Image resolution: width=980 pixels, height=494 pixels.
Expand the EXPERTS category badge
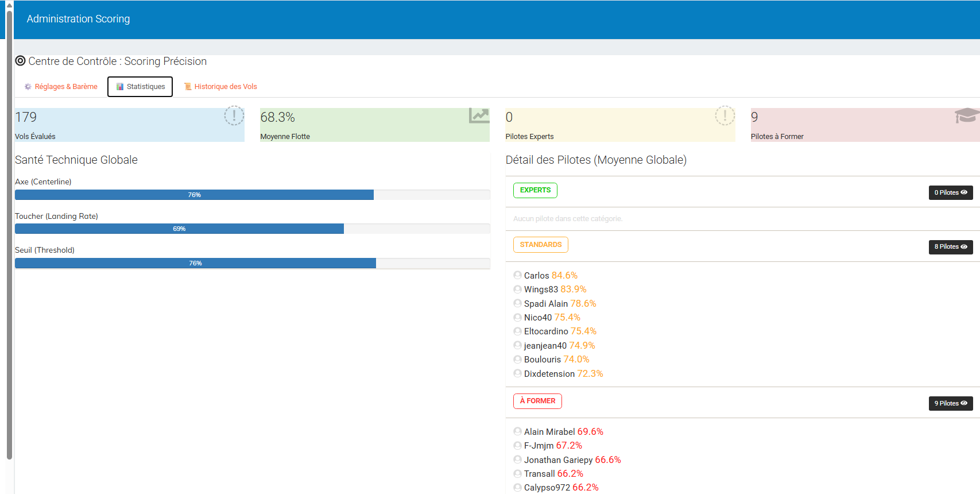535,190
